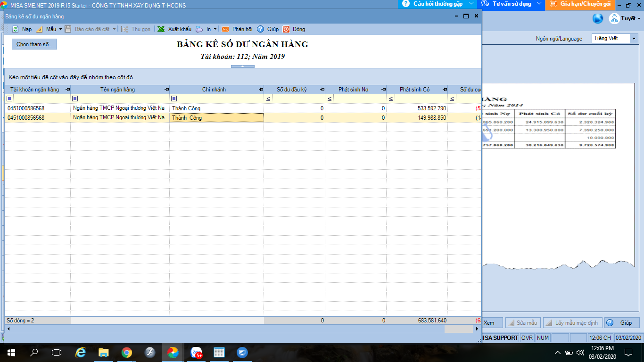Image resolution: width=644 pixels, height=362 pixels.
Task: Open Google Chrome from the taskbar
Action: (126, 352)
